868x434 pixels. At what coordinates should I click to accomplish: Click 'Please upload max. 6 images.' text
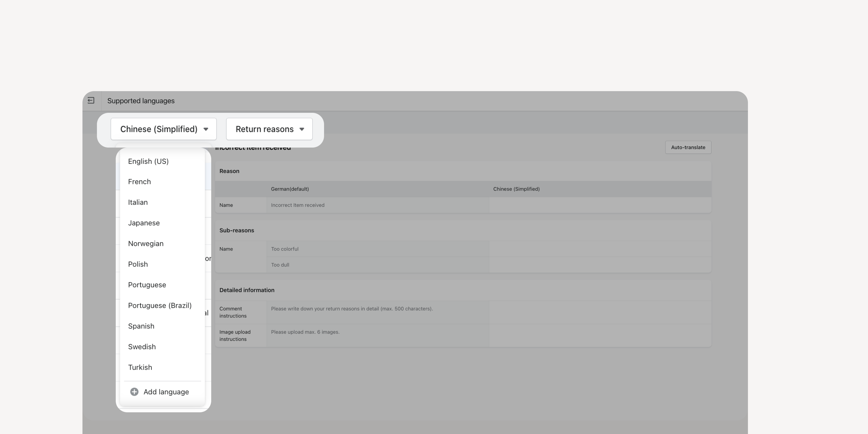point(305,332)
